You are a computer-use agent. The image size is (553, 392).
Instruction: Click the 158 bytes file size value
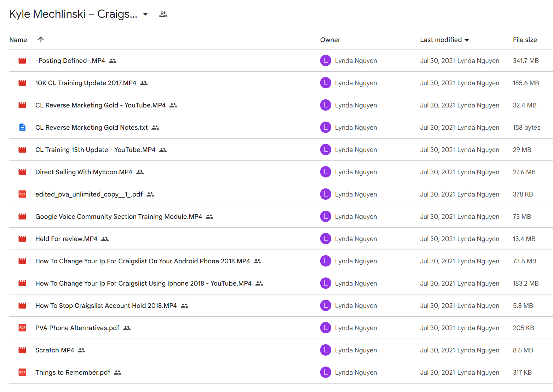coord(526,128)
